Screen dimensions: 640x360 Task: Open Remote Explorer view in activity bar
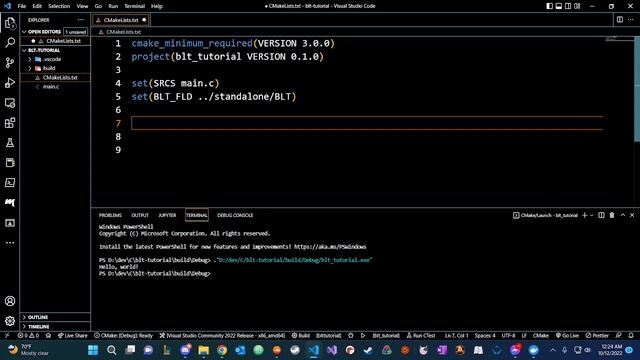tap(10, 102)
